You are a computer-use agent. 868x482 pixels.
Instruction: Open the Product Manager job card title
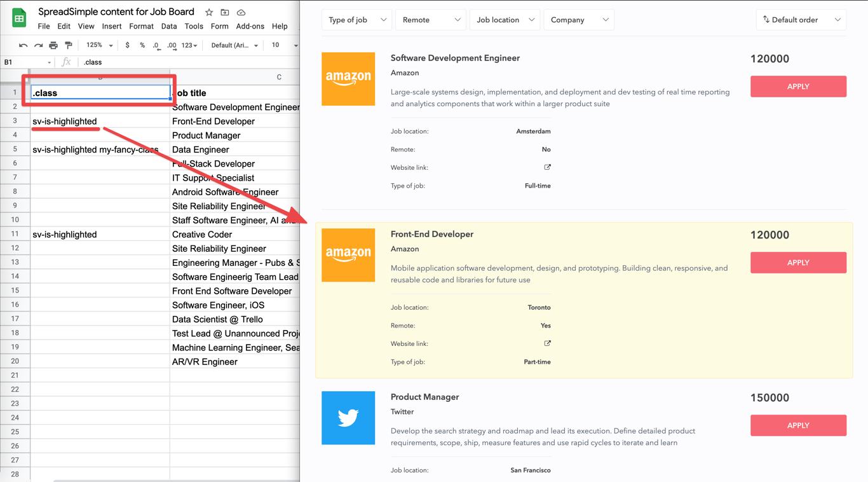[x=424, y=397]
